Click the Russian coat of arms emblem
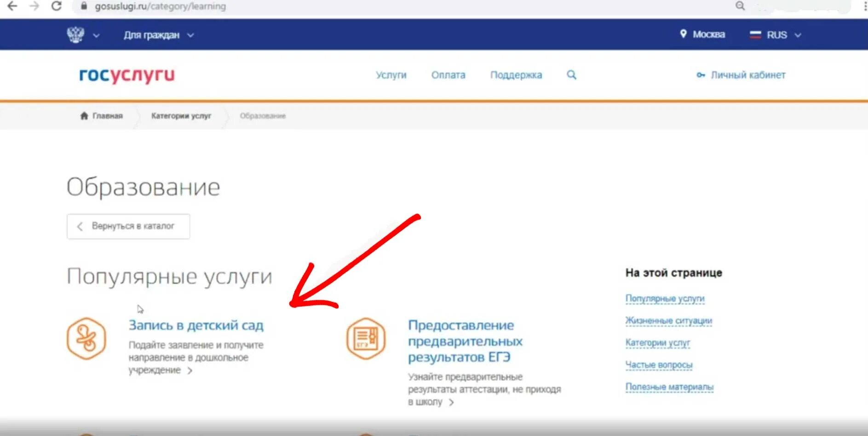Image resolution: width=868 pixels, height=436 pixels. (x=75, y=34)
